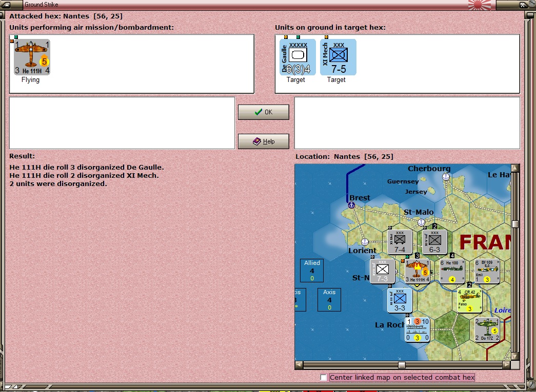
Task: Click the Lorient port anchor icon
Action: pos(365,242)
